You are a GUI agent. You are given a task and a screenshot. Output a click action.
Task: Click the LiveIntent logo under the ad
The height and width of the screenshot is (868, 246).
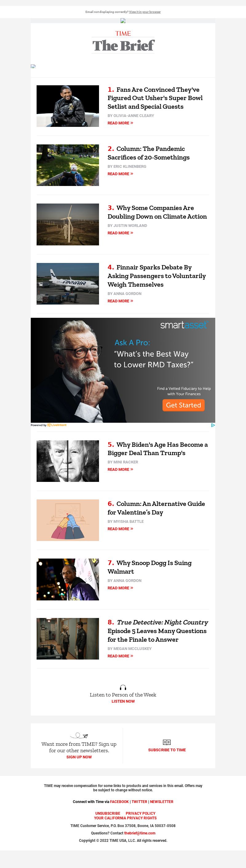coord(57,425)
